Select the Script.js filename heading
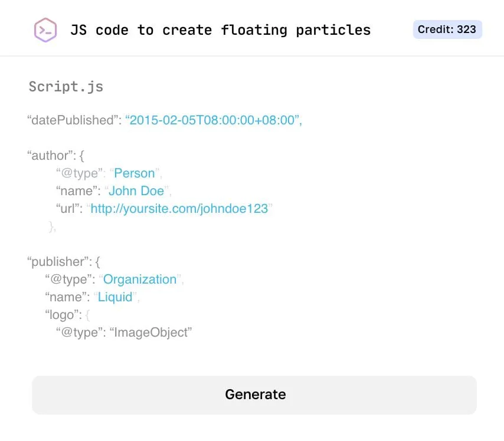The width and height of the screenshot is (504, 441). pos(66,86)
